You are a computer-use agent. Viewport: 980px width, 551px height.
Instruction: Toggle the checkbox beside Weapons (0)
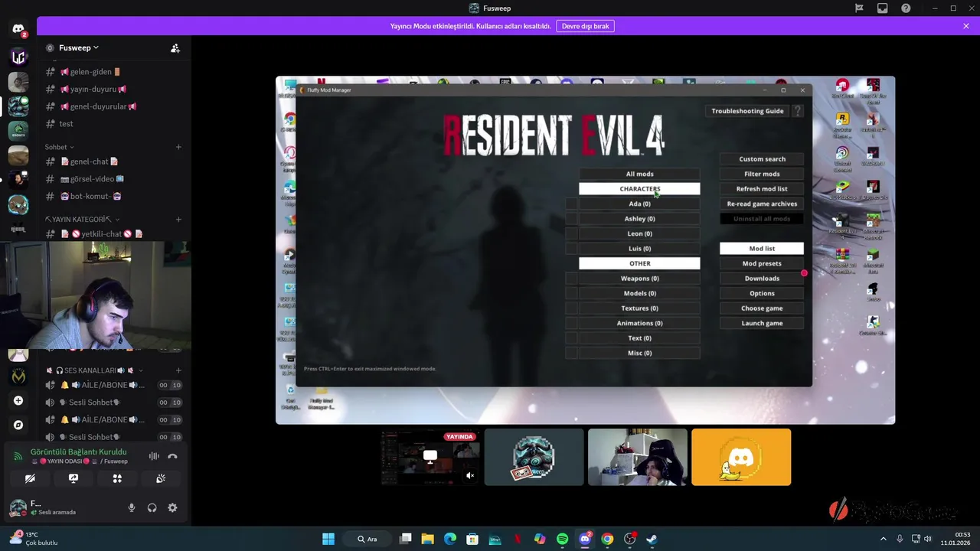click(571, 279)
